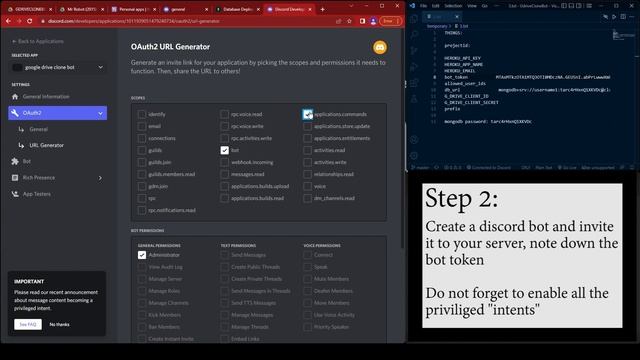Open VS Code Manage gear icon
640x360 pixels.
414,156
